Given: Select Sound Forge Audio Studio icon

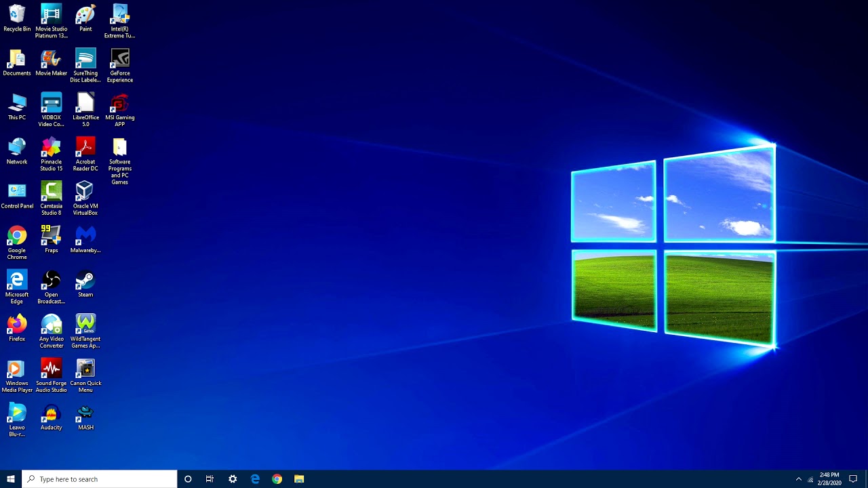Looking at the screenshot, I should point(51,375).
